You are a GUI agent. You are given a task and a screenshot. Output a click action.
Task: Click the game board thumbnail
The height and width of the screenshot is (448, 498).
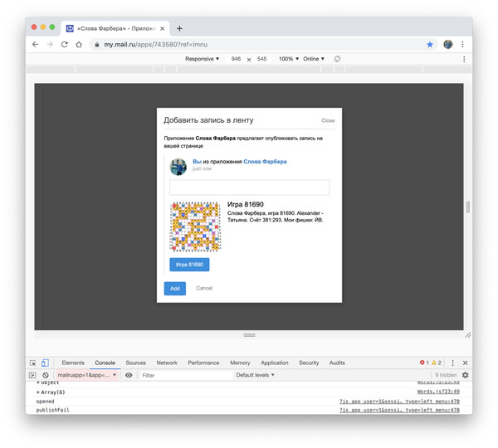(195, 226)
